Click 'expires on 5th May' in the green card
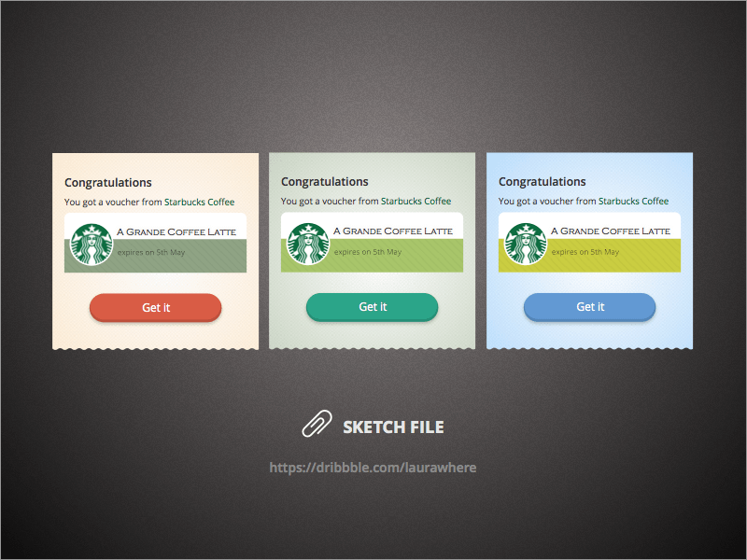Screen dimensions: 747x560 pyautogui.click(x=368, y=252)
